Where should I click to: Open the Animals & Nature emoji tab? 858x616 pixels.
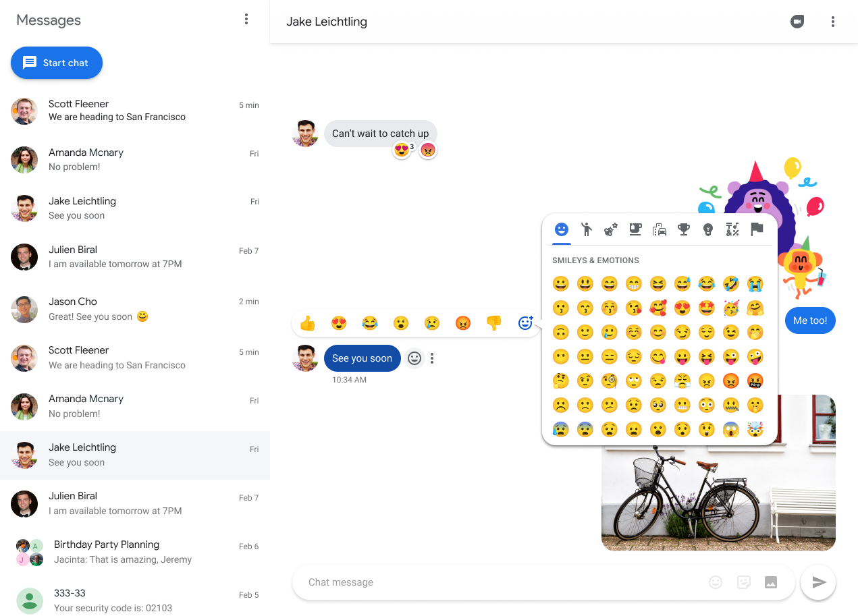point(610,229)
